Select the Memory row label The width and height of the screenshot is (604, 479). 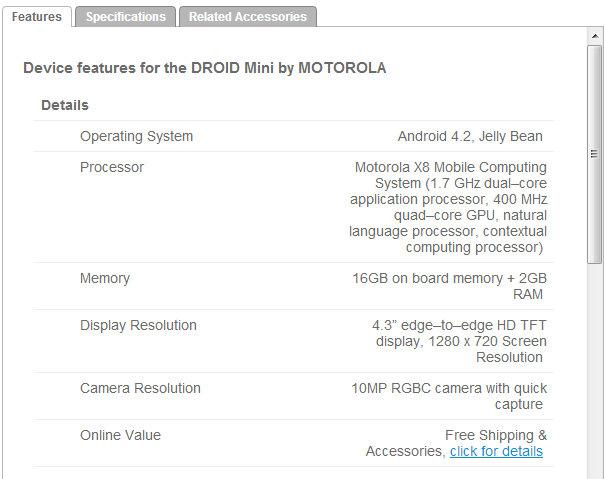point(105,278)
